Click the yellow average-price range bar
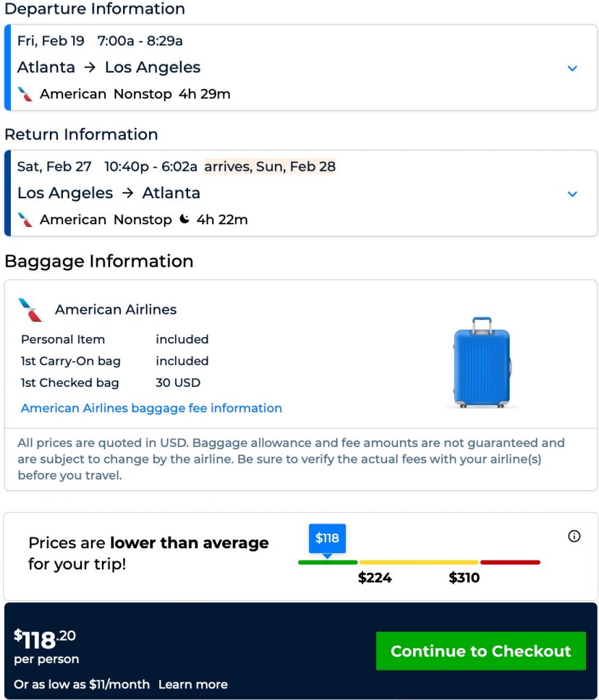This screenshot has height=700, width=599. (418, 563)
